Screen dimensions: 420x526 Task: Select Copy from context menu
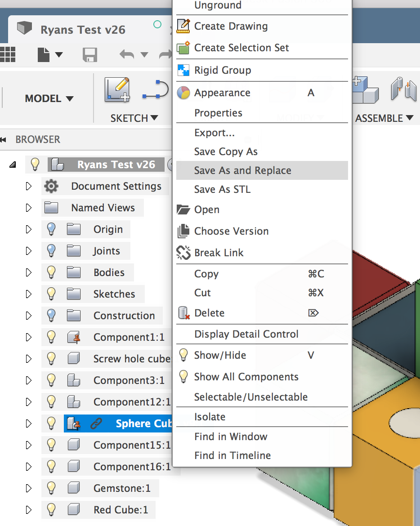click(262, 274)
